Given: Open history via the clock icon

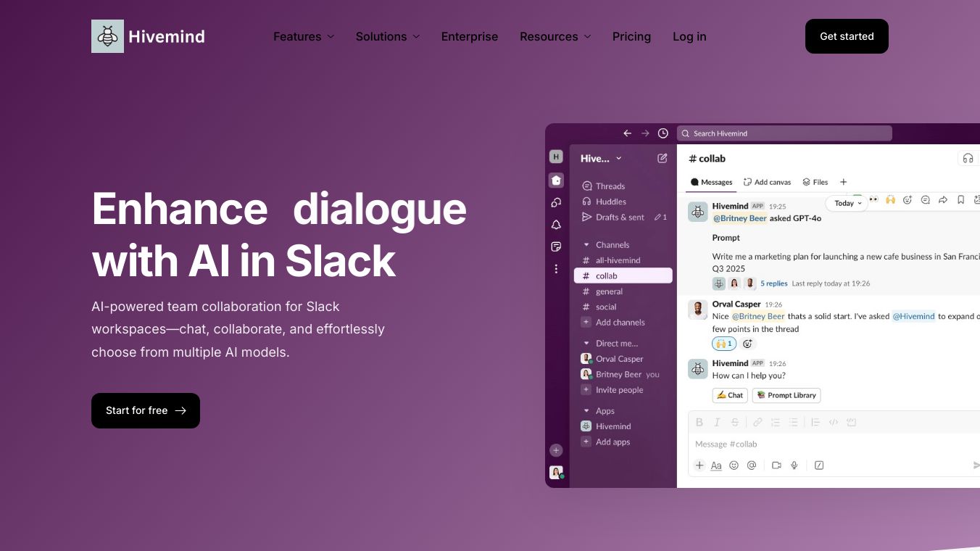Looking at the screenshot, I should click(x=663, y=133).
